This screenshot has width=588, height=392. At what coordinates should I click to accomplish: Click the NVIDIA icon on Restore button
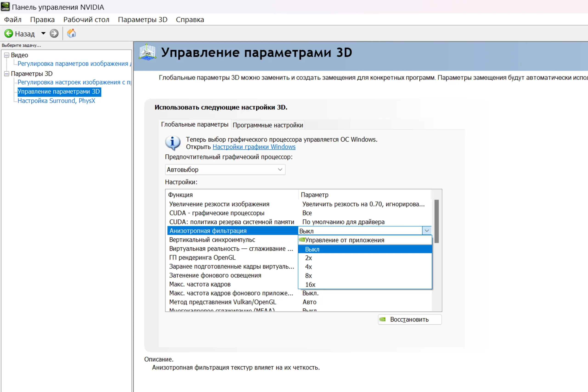tap(382, 319)
